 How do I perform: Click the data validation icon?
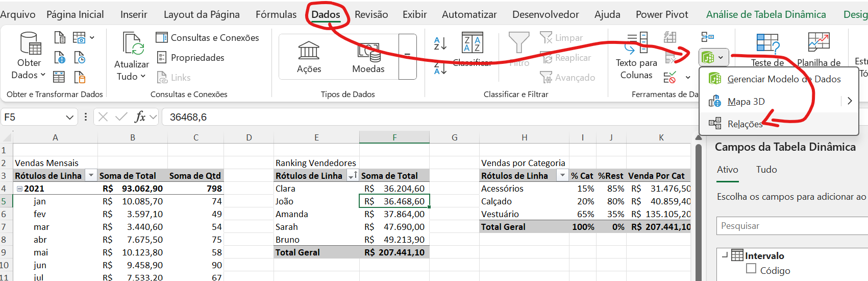[670, 78]
